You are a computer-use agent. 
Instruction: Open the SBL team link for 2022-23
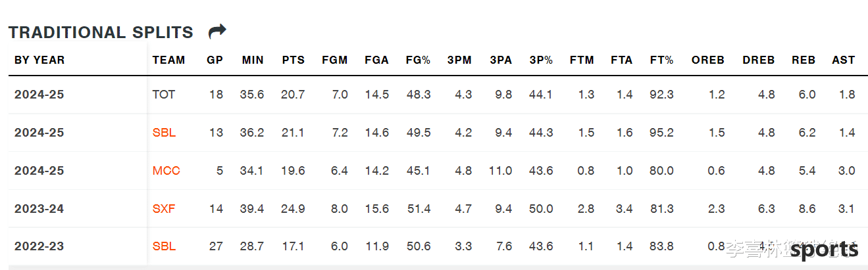(164, 247)
